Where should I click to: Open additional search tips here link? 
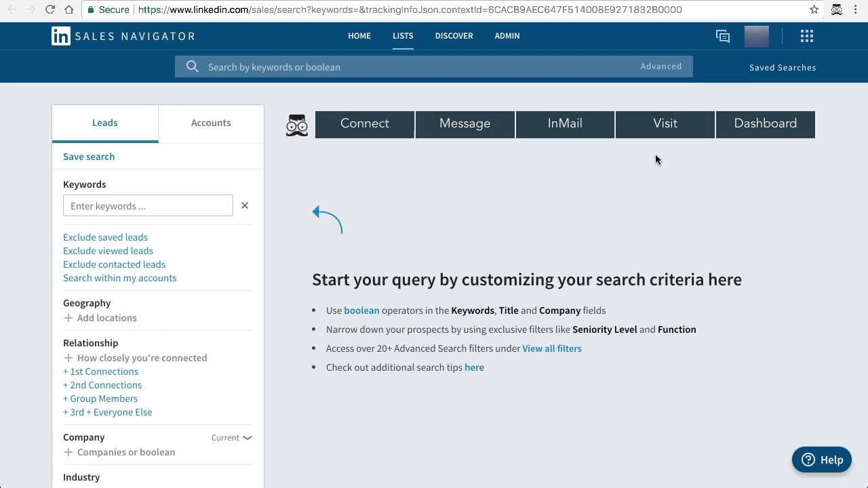[x=474, y=367]
